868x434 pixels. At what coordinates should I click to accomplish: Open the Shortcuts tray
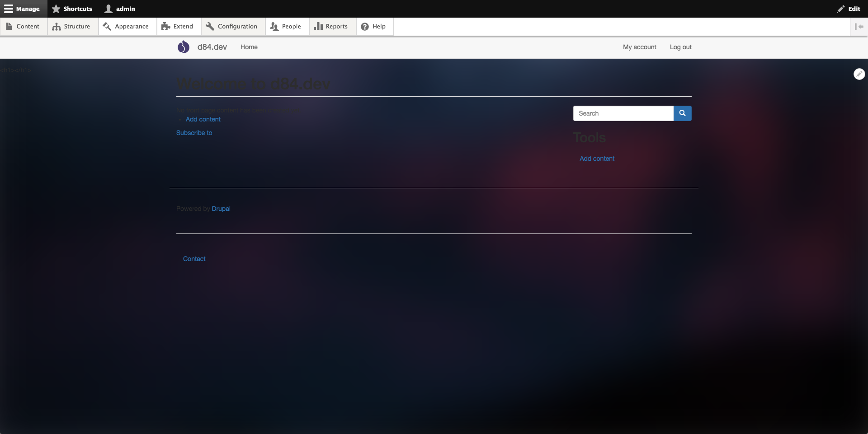click(72, 9)
